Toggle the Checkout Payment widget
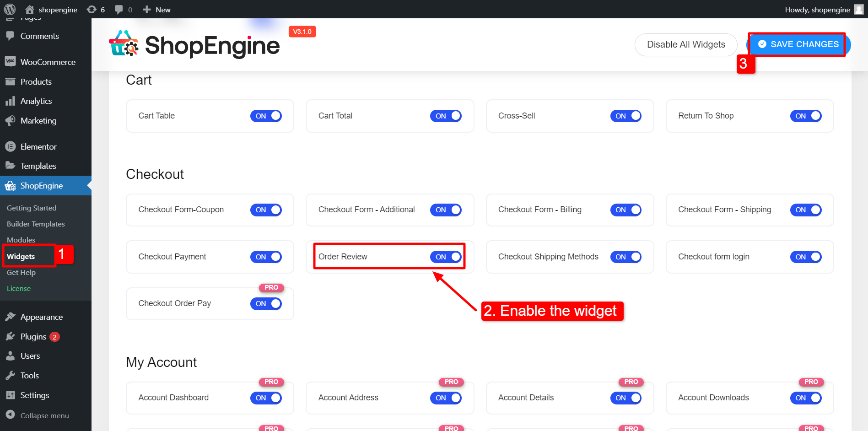 (266, 257)
